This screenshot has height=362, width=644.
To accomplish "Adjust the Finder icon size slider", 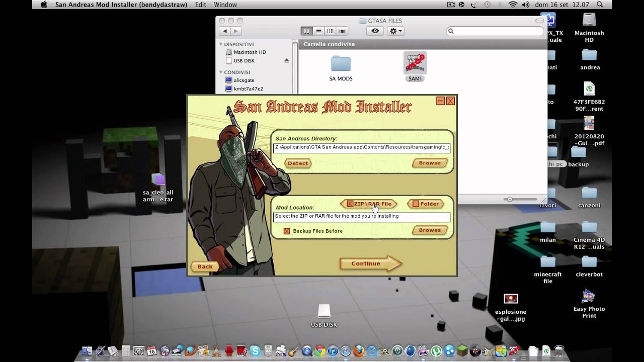I will [510, 200].
